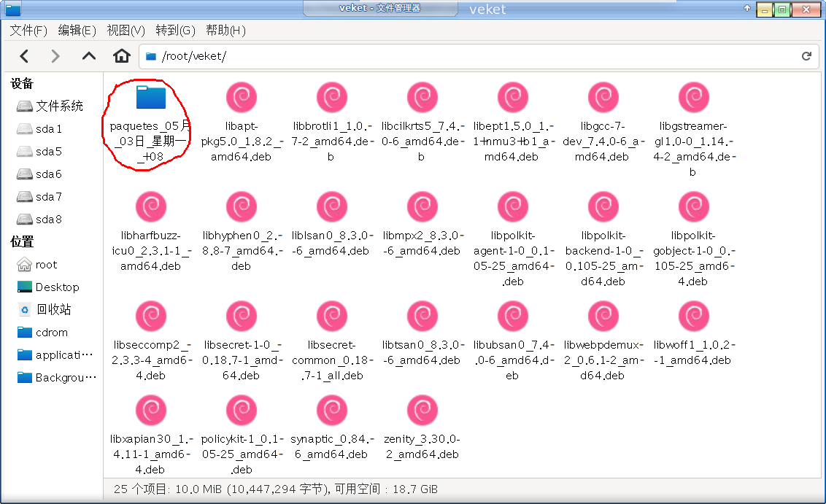826x504 pixels.
Task: Open the 帮助(H) menu
Action: [225, 31]
